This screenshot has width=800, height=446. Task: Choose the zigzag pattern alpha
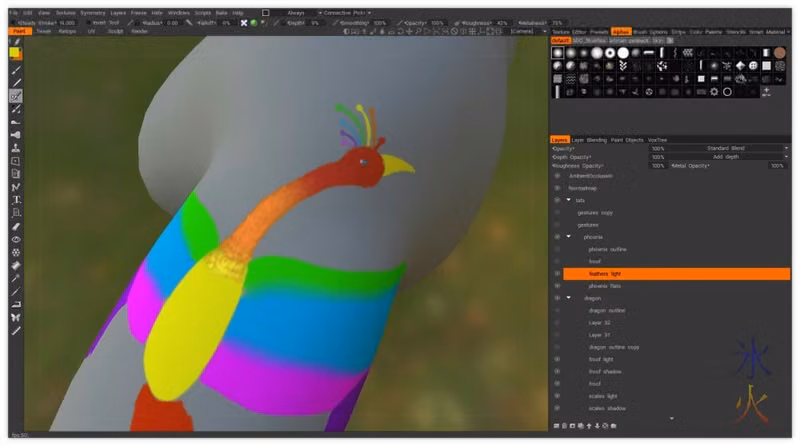click(x=688, y=53)
